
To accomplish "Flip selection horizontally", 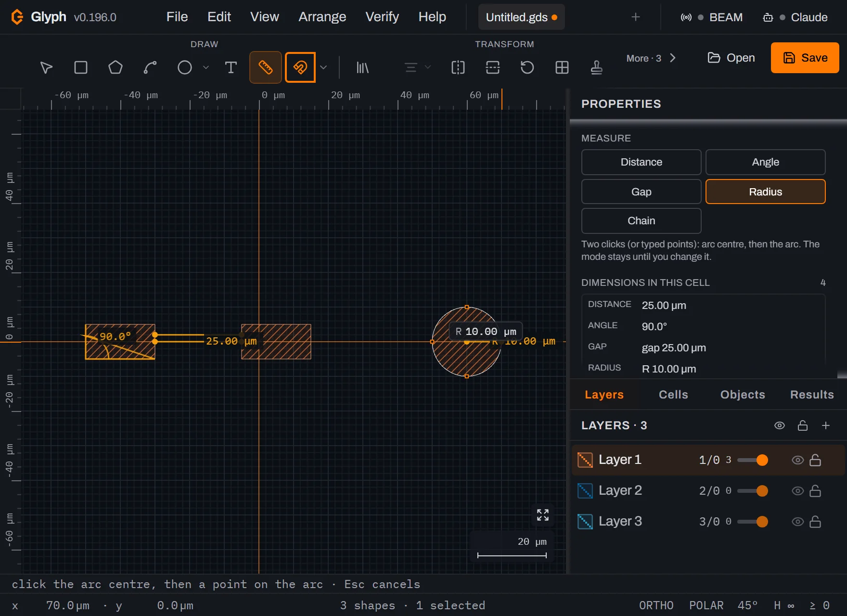I will [x=458, y=67].
